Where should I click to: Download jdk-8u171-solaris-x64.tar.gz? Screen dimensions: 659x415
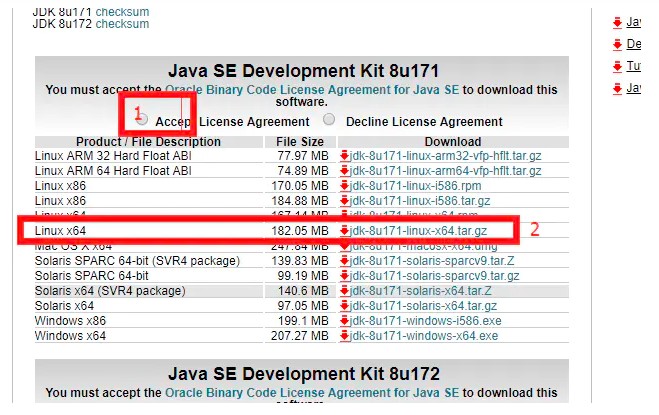[423, 306]
